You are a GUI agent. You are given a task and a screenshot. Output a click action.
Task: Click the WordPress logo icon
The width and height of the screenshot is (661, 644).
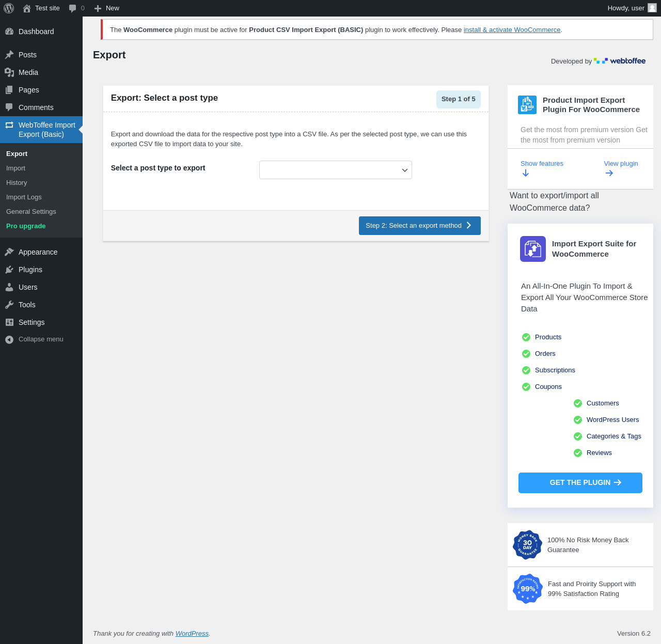pos(9,8)
